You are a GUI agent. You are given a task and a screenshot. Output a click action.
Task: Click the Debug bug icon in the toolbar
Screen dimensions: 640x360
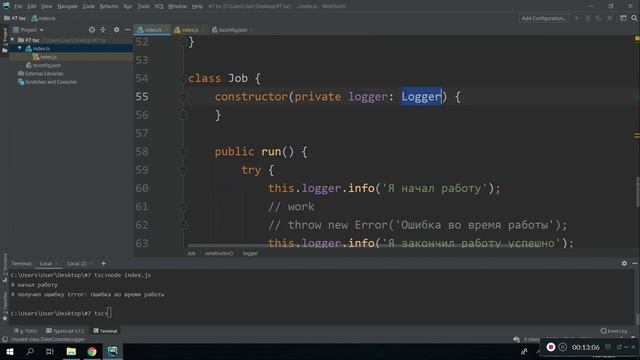(x=588, y=18)
